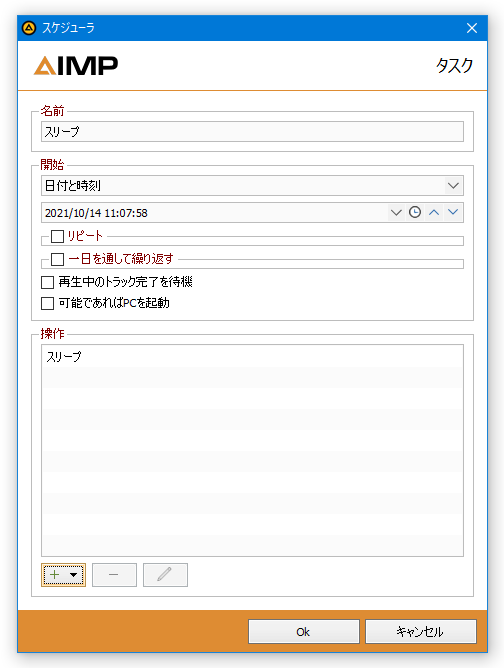Click the Ok button
This screenshot has height=668, width=504.
(304, 631)
